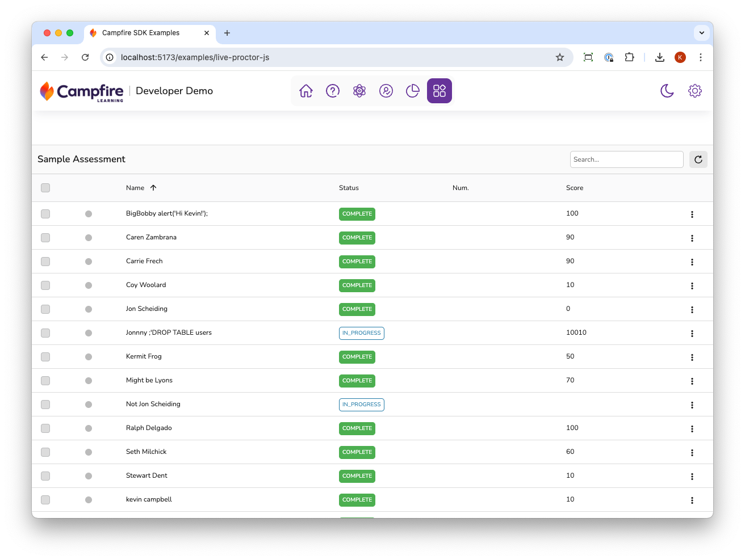This screenshot has height=560, width=745.
Task: Select the highlighted grid apps icon
Action: pos(440,91)
